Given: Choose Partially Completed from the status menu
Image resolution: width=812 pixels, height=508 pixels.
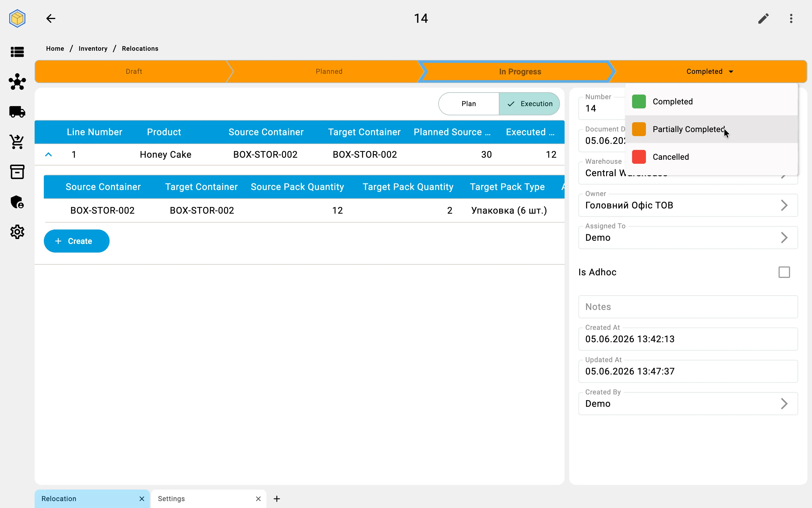Looking at the screenshot, I should 711,129.
